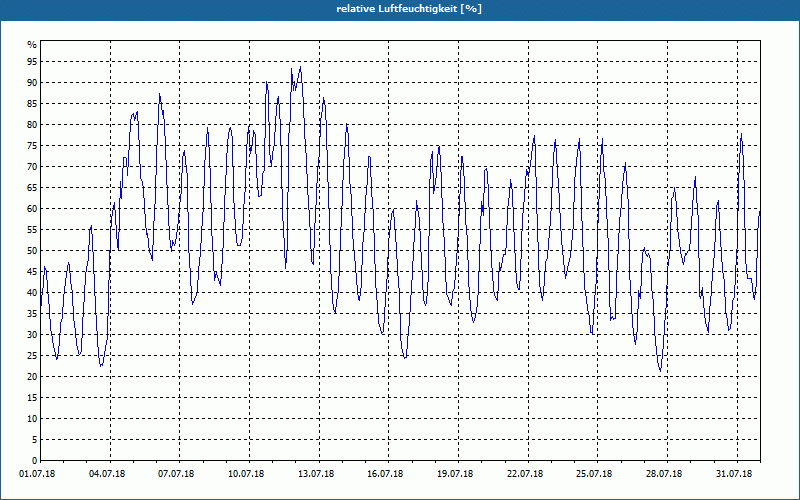Click the x-axis date label 31.07.18
The image size is (800, 500).
tap(734, 474)
